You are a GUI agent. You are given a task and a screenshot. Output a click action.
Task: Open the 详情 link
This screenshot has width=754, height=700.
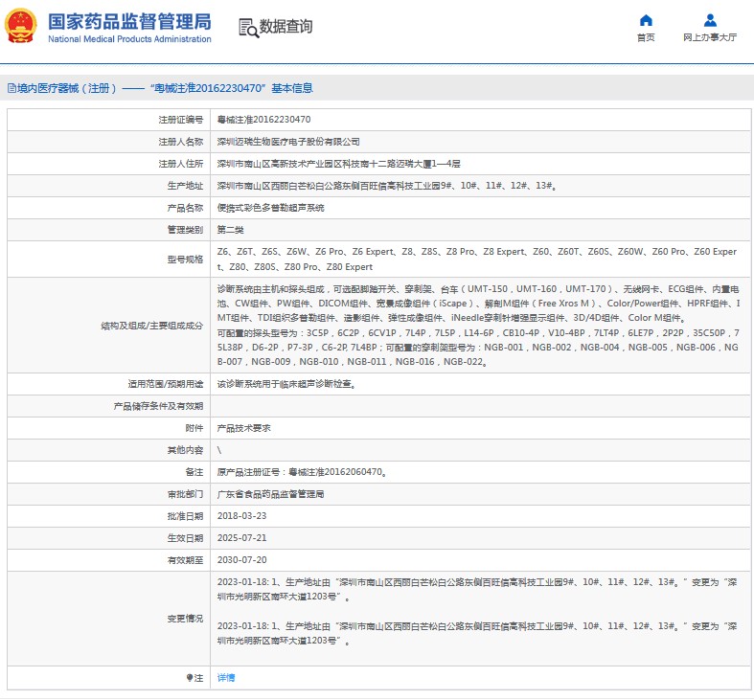coord(226,677)
